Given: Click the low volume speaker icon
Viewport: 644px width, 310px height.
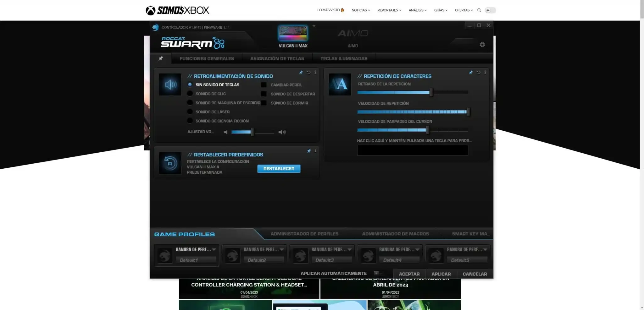Looking at the screenshot, I should pos(225,132).
